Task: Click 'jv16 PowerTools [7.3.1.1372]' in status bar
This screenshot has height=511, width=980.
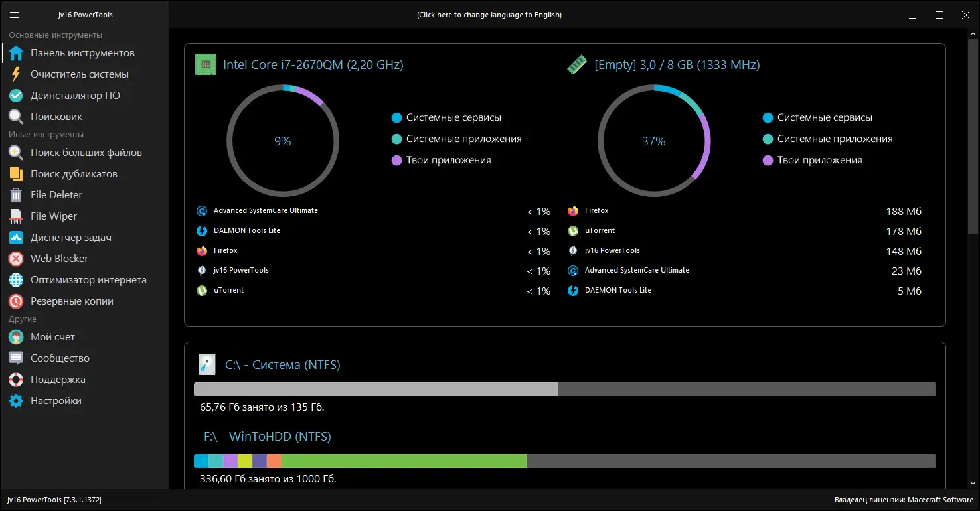Action: coord(54,500)
